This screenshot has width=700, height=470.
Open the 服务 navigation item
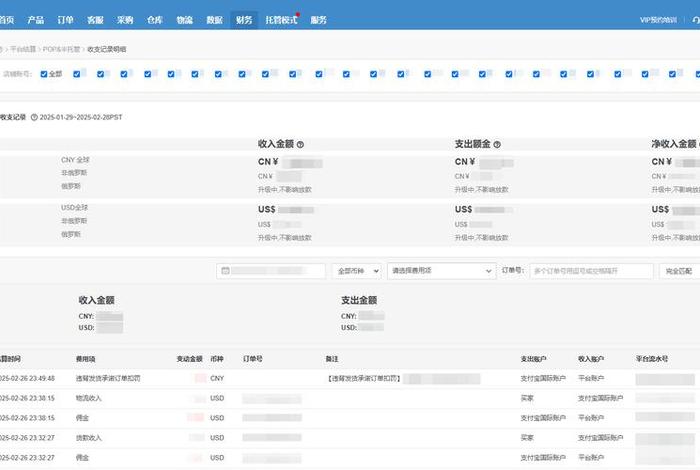point(318,20)
